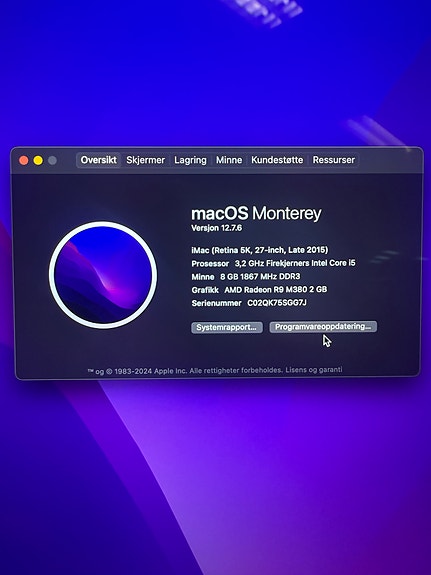431x575 pixels.
Task: Click the Systemrapport... button
Action: pyautogui.click(x=227, y=327)
